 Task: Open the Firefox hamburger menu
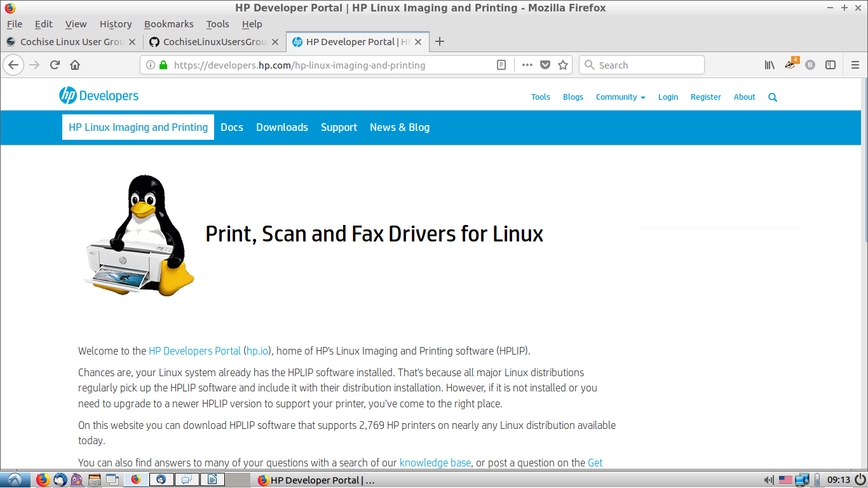click(x=855, y=65)
